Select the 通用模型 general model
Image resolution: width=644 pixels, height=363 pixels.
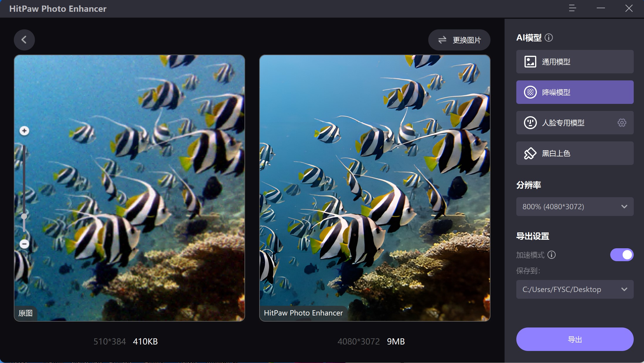tap(575, 62)
